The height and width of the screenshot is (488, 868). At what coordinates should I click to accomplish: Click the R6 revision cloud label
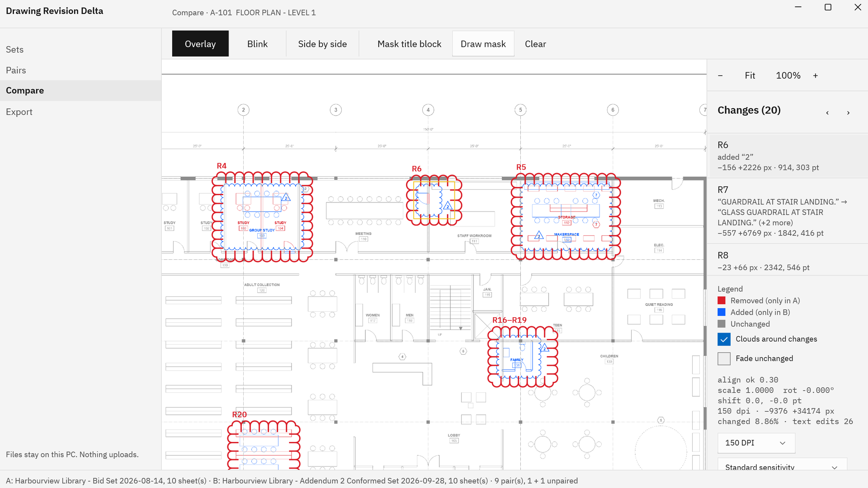416,169
